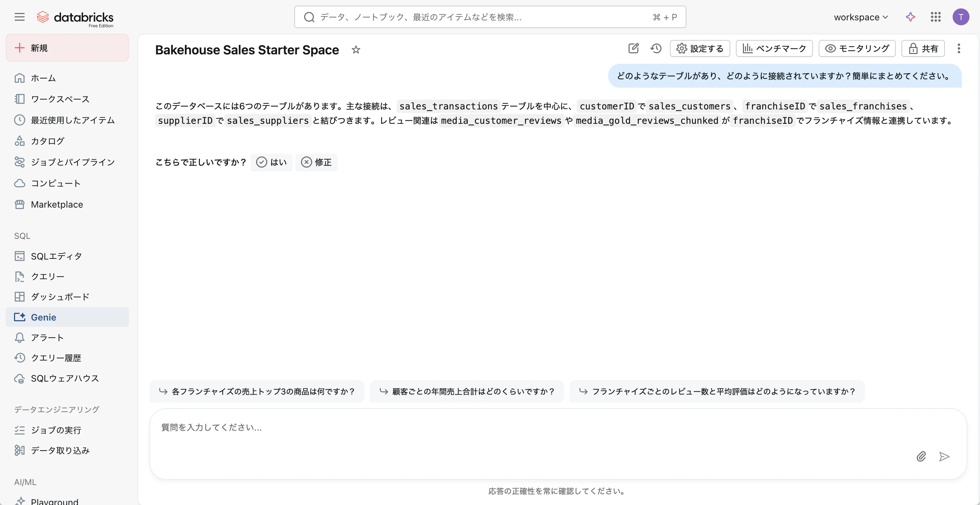Click the Databricks logo

click(x=75, y=17)
